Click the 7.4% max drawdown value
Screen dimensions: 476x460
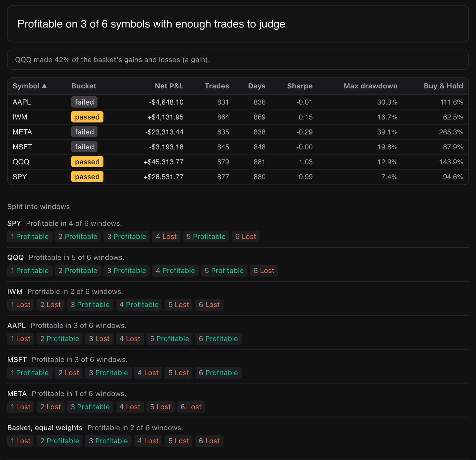point(389,177)
